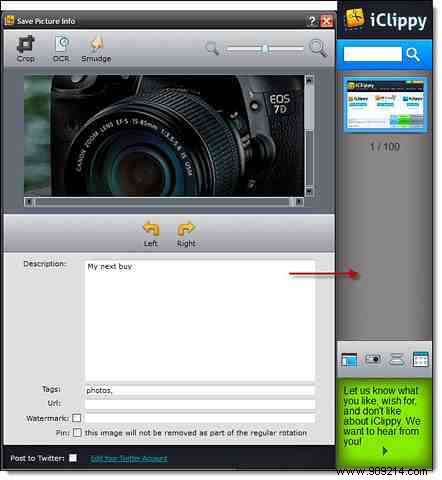This screenshot has width=442, height=480.
Task: Click the iClippy search magnifier button
Action: click(x=413, y=55)
